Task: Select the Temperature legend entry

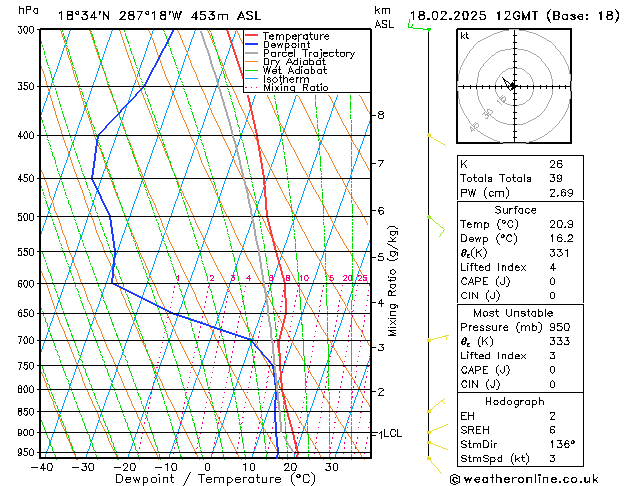Action: point(296,36)
